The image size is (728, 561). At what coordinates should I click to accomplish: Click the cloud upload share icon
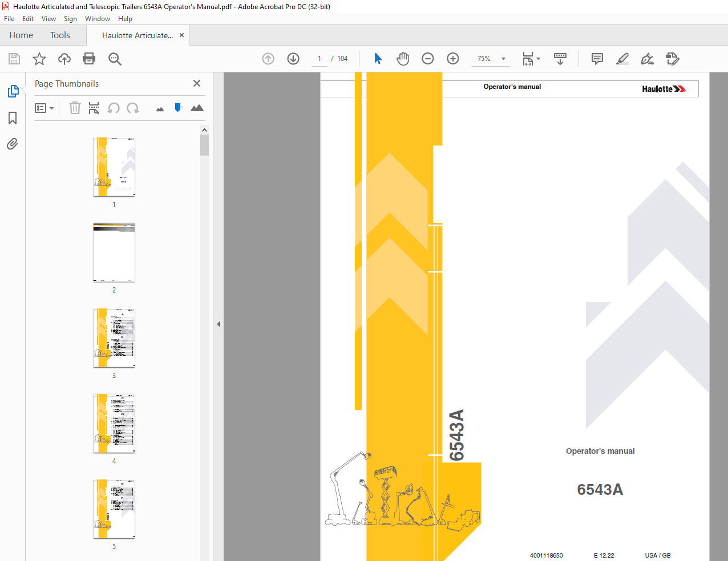pos(64,59)
